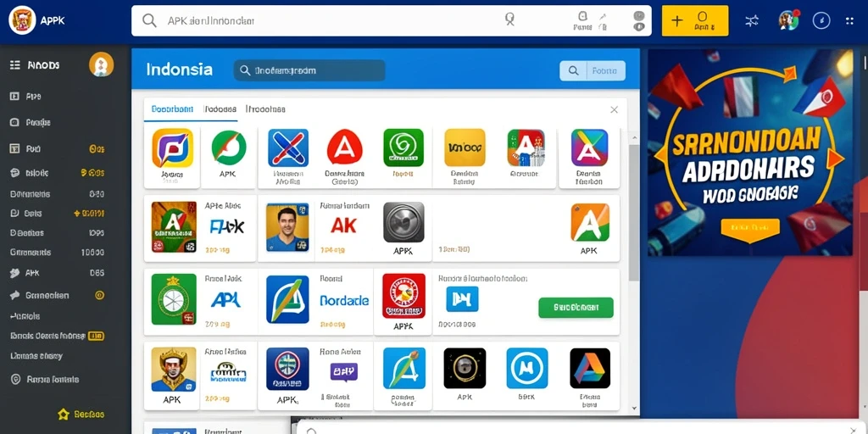Click the yellow plus button in the top bar

pyautogui.click(x=695, y=21)
